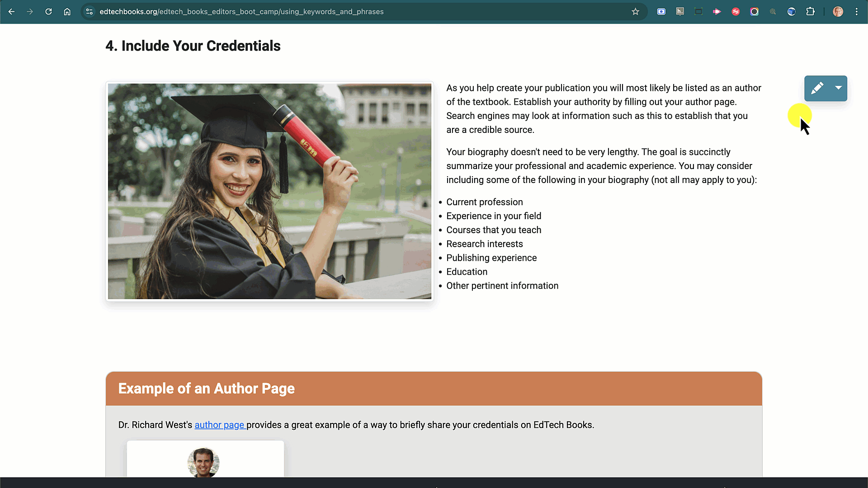Open the browser home page
The image size is (868, 488).
[x=67, y=12]
